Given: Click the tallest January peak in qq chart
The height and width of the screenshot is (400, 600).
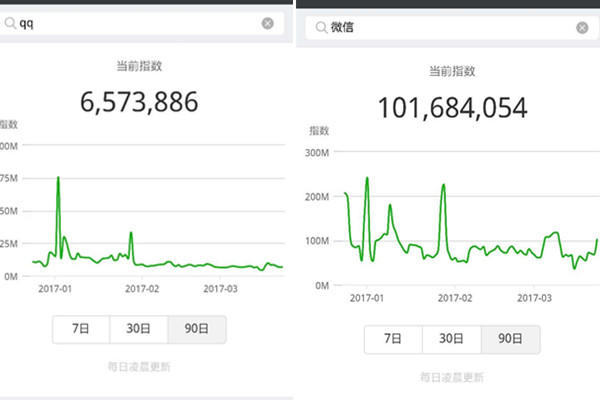Looking at the screenshot, I should (58, 177).
